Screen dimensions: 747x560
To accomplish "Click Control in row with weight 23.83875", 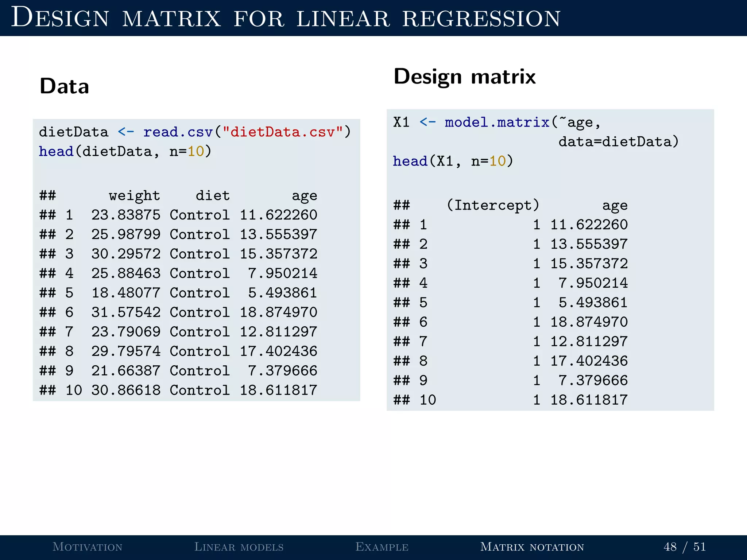I will tap(200, 215).
